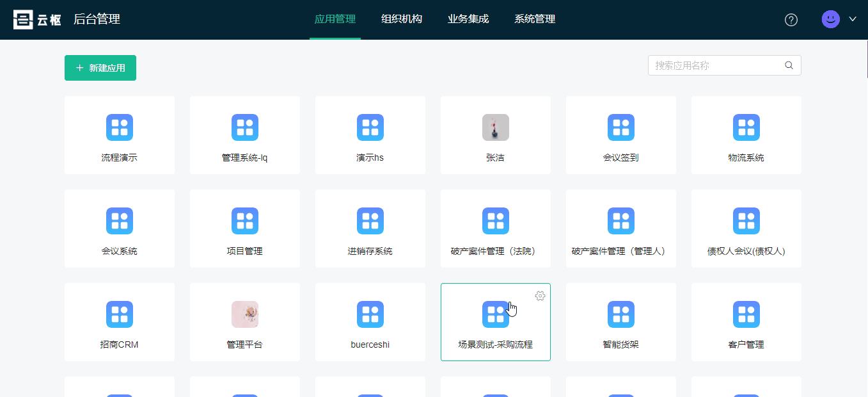Click the 云枢 logo

click(37, 20)
